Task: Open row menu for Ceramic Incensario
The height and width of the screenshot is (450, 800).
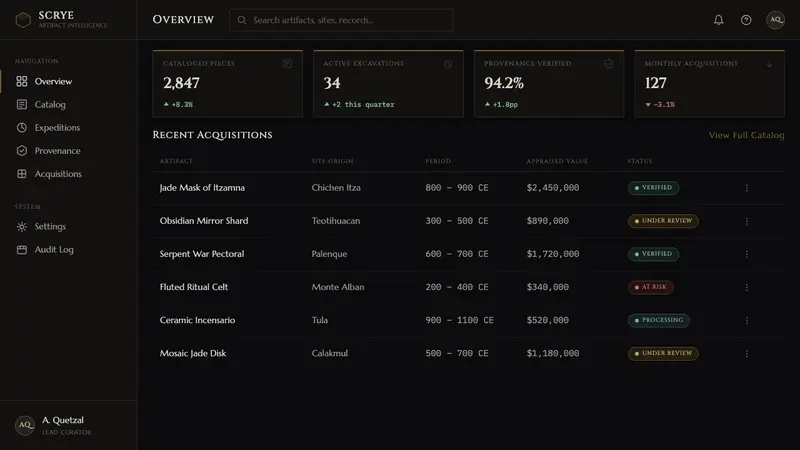Action: tap(747, 320)
